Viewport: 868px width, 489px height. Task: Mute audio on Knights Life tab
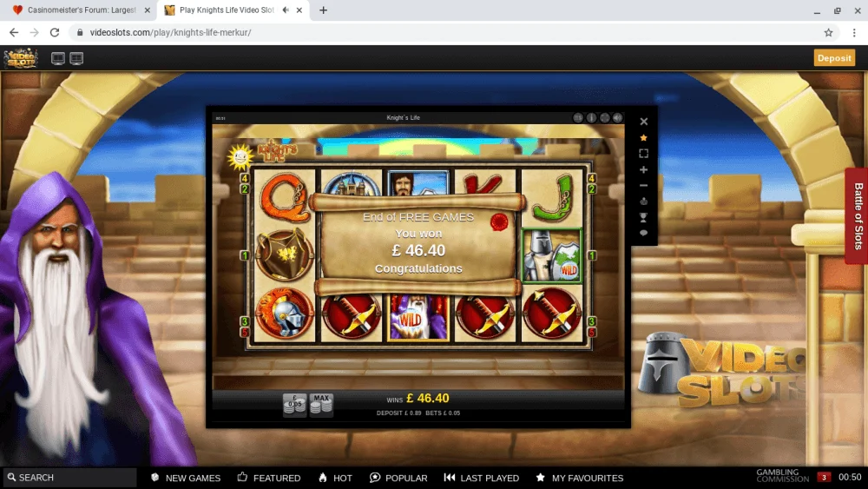286,10
